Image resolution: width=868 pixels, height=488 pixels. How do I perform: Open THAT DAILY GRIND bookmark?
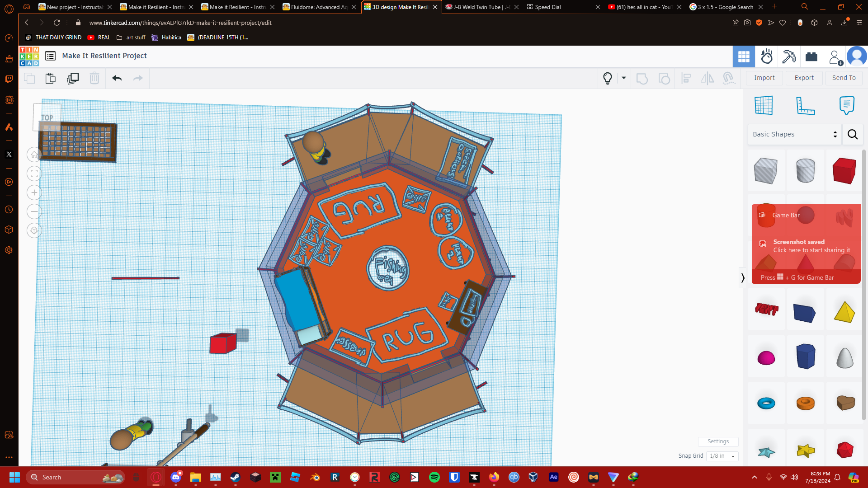(x=53, y=38)
